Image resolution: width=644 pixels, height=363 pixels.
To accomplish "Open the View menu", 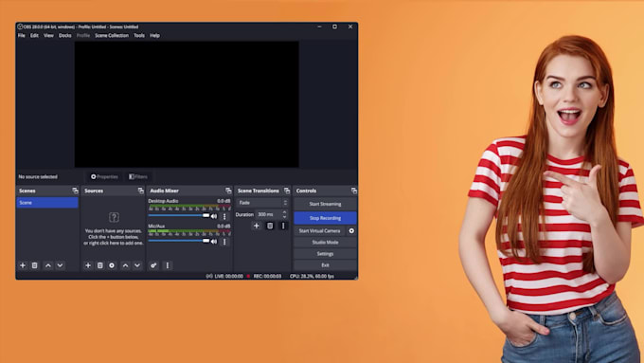I will pos(48,36).
